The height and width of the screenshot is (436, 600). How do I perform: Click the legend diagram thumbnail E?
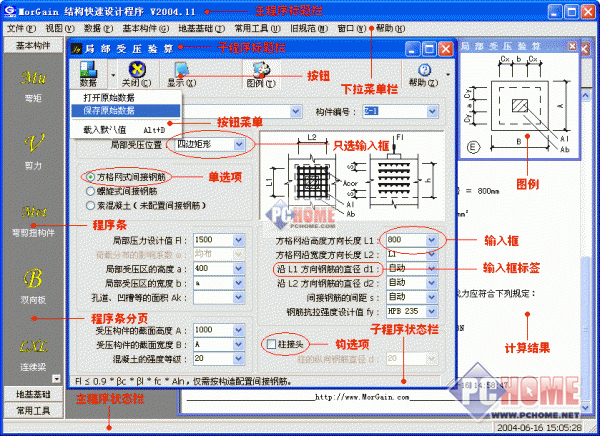coord(520,104)
